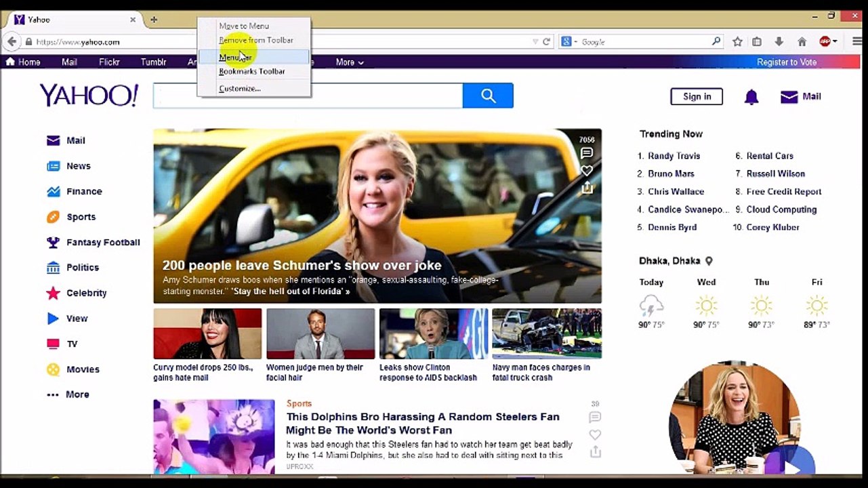Bookmark this page with the star icon
The height and width of the screenshot is (488, 868).
[737, 42]
